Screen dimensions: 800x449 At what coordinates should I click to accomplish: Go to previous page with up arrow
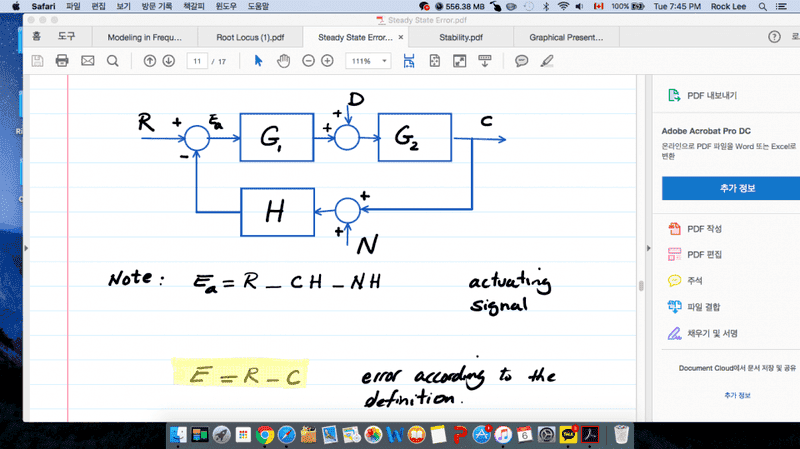150,61
